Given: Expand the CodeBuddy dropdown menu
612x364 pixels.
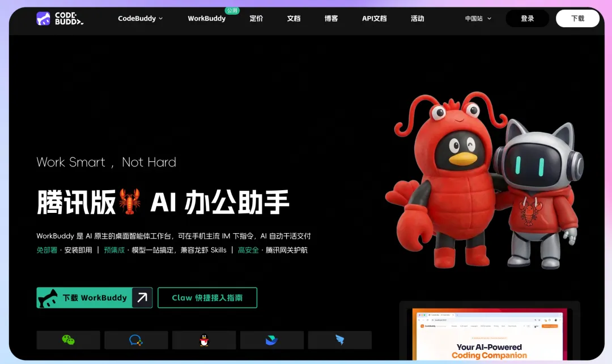Looking at the screenshot, I should tap(140, 18).
